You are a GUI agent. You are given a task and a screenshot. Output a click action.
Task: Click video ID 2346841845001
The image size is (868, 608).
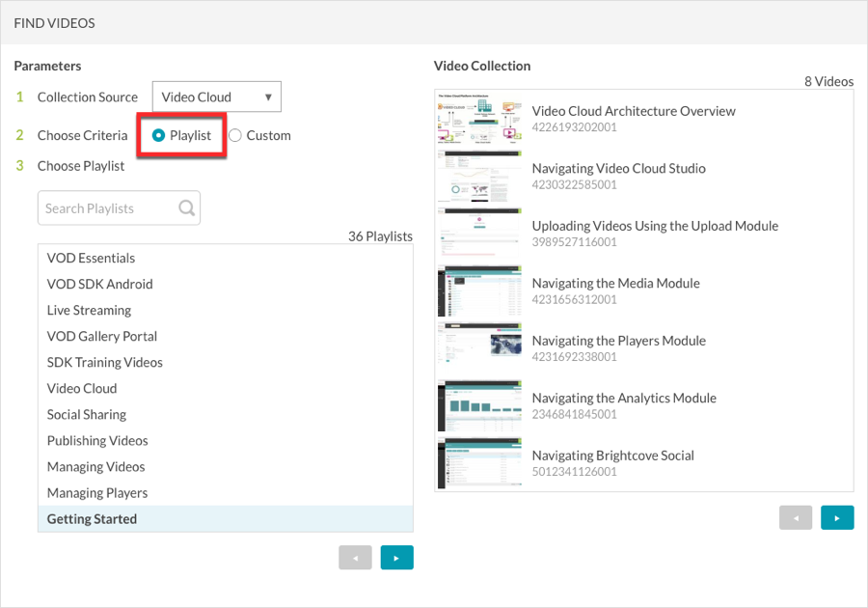click(x=574, y=414)
